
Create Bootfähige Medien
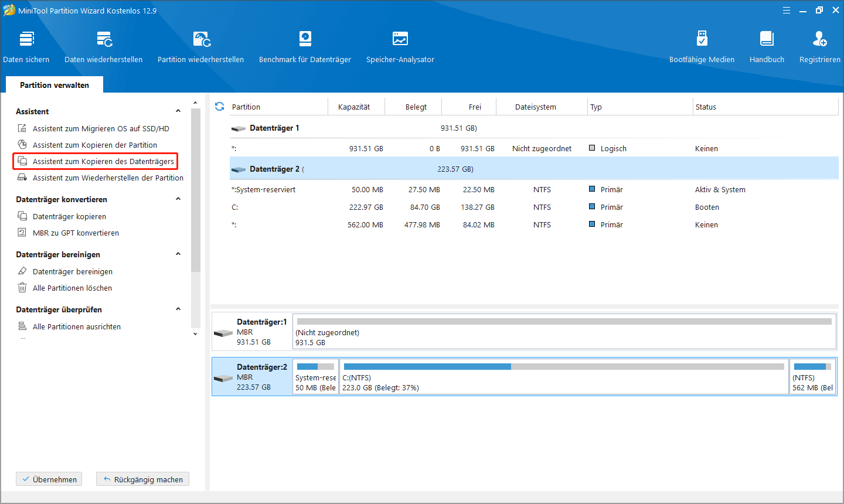pos(702,47)
